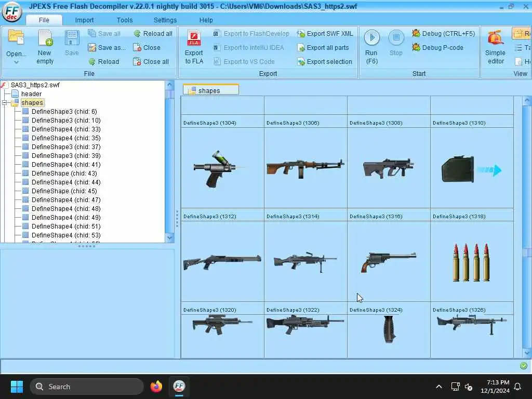Viewport: 532px width, 399px height.
Task: Open the Open dropdown arrow
Action: click(16, 62)
